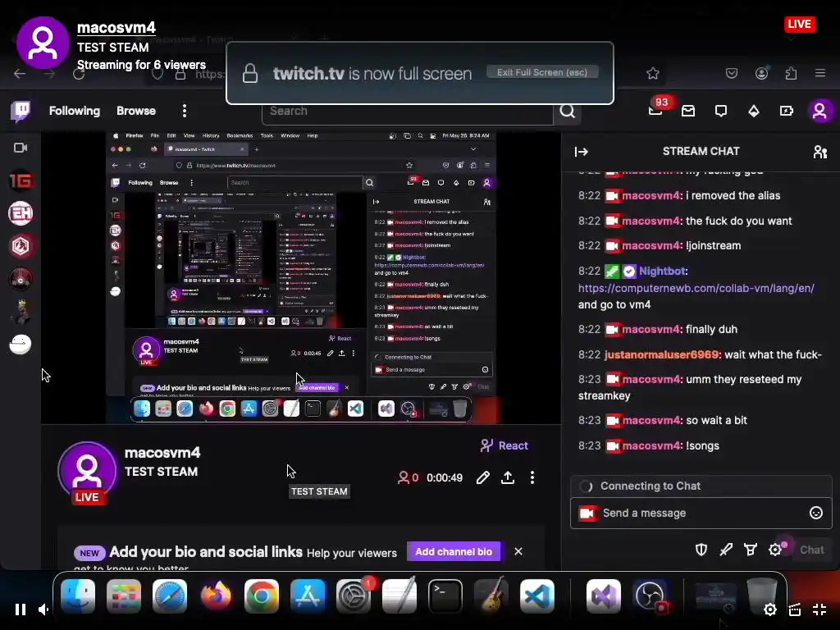Dismiss the bio and social links banner
The width and height of the screenshot is (840, 630).
(518, 552)
